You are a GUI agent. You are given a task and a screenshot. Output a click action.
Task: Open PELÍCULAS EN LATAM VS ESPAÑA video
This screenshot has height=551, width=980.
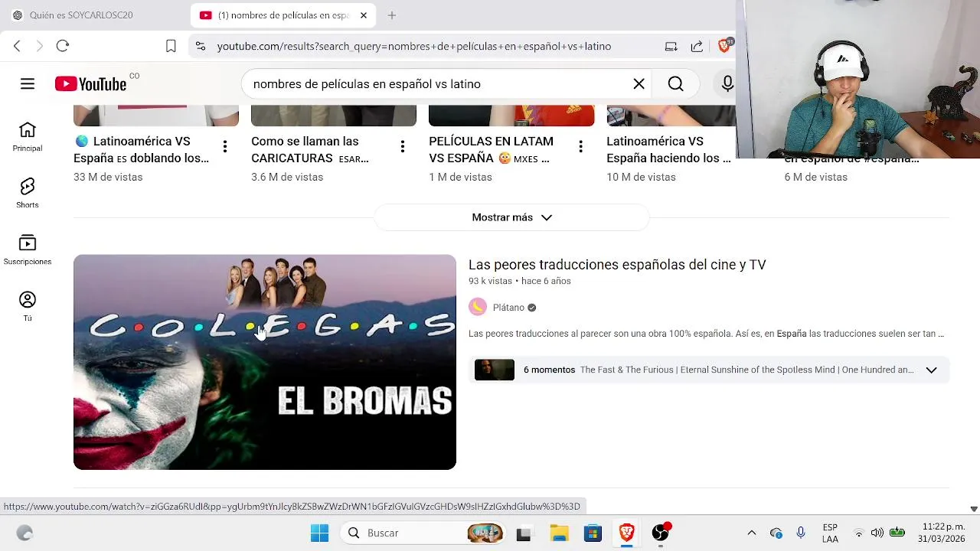[491, 150]
